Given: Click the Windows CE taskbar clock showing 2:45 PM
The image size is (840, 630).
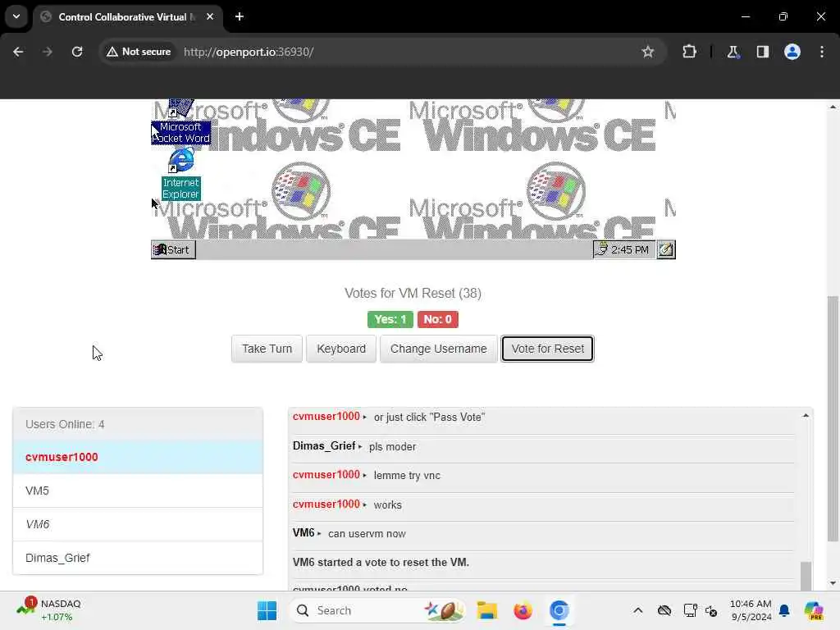Looking at the screenshot, I should (629, 249).
